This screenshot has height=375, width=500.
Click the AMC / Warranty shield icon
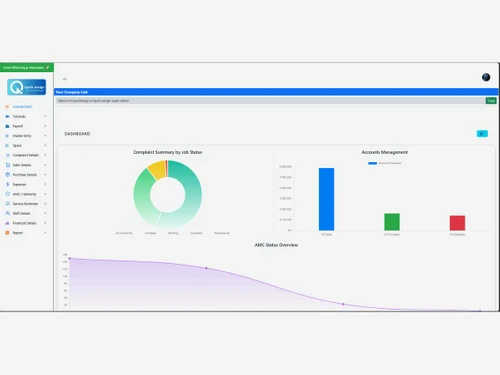pyautogui.click(x=7, y=194)
